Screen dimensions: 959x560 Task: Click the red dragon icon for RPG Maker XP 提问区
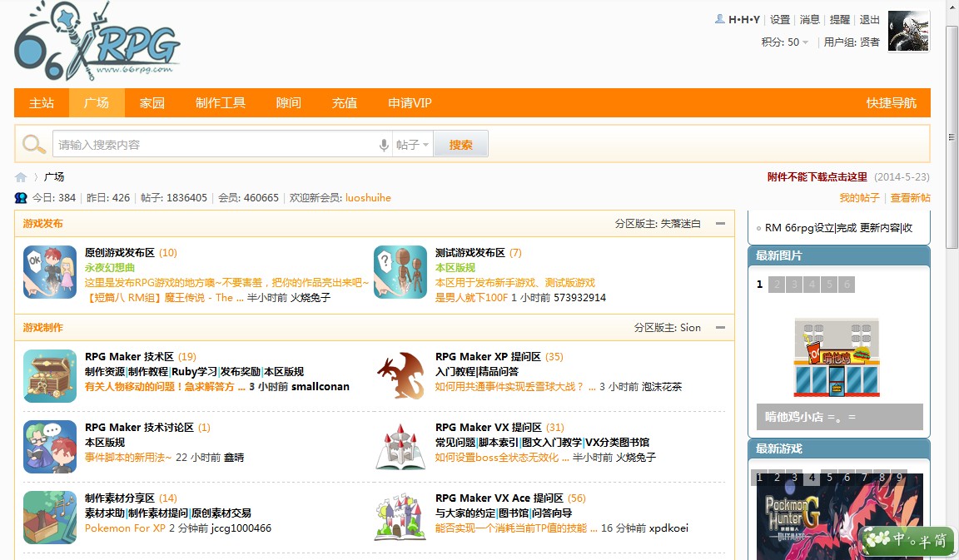(400, 376)
